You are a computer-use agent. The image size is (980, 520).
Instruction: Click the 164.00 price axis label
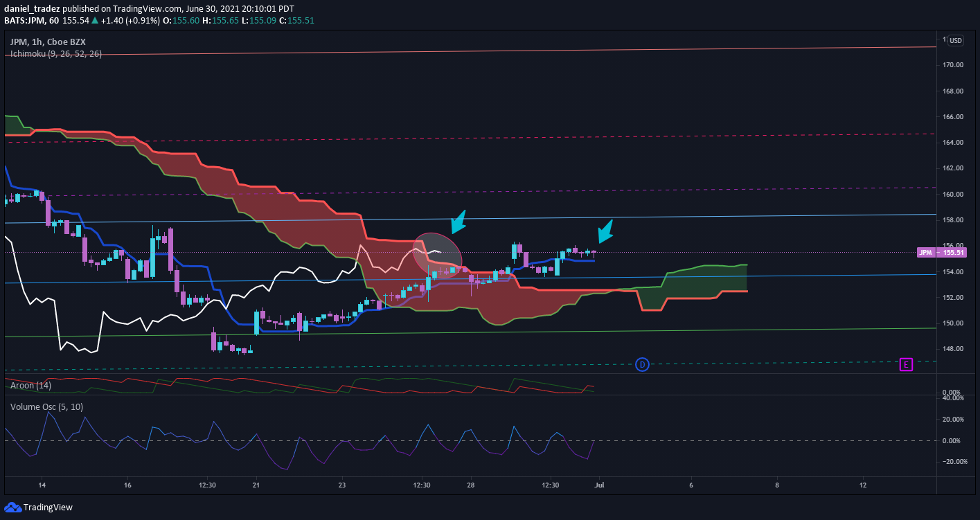(953, 143)
